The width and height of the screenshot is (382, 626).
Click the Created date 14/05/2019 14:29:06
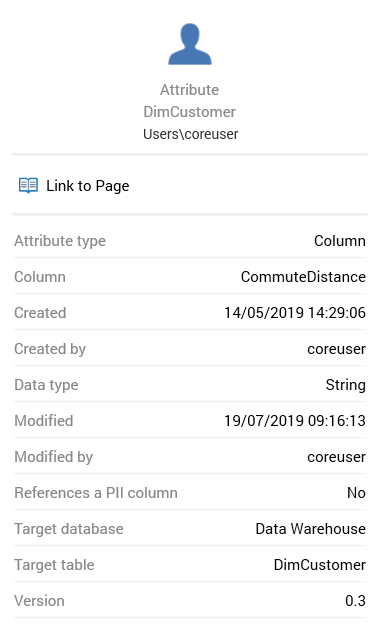(295, 313)
